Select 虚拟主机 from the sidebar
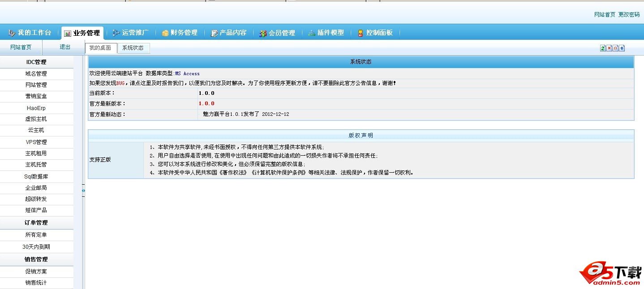 (x=36, y=119)
